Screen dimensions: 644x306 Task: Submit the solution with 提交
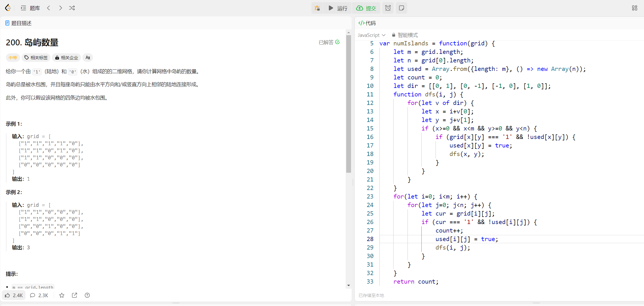(366, 8)
